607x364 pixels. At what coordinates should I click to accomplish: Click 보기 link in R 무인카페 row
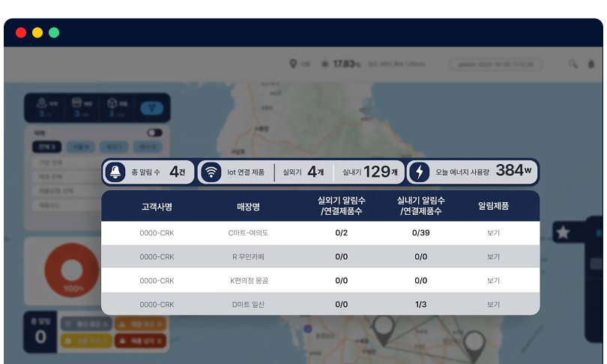(x=493, y=257)
